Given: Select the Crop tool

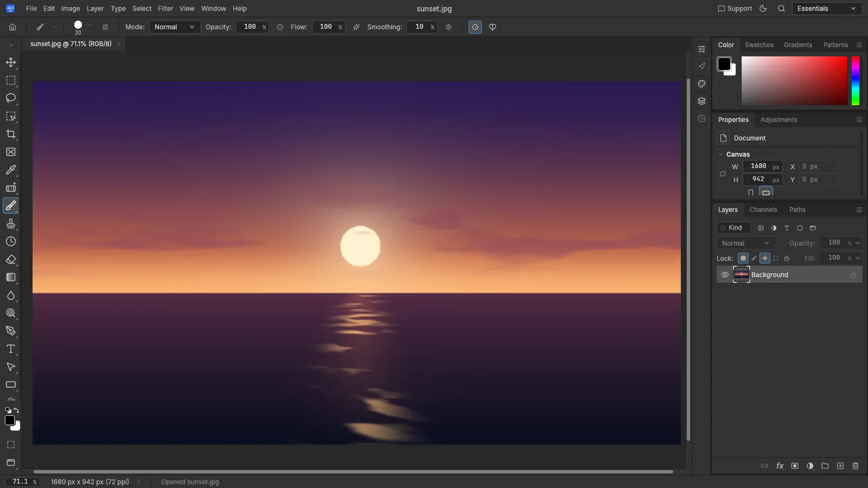Looking at the screenshot, I should (11, 134).
